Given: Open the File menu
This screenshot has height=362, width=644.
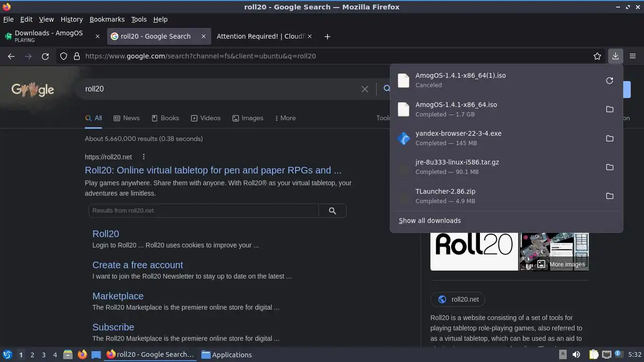Looking at the screenshot, I should [x=8, y=19].
